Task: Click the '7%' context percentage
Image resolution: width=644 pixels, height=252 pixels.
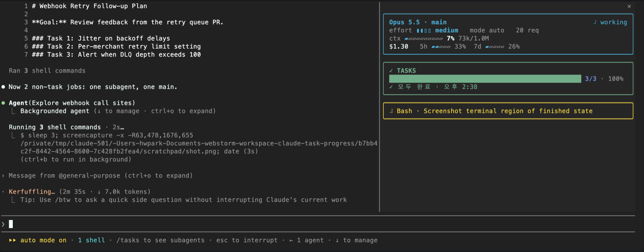Action: (450, 38)
